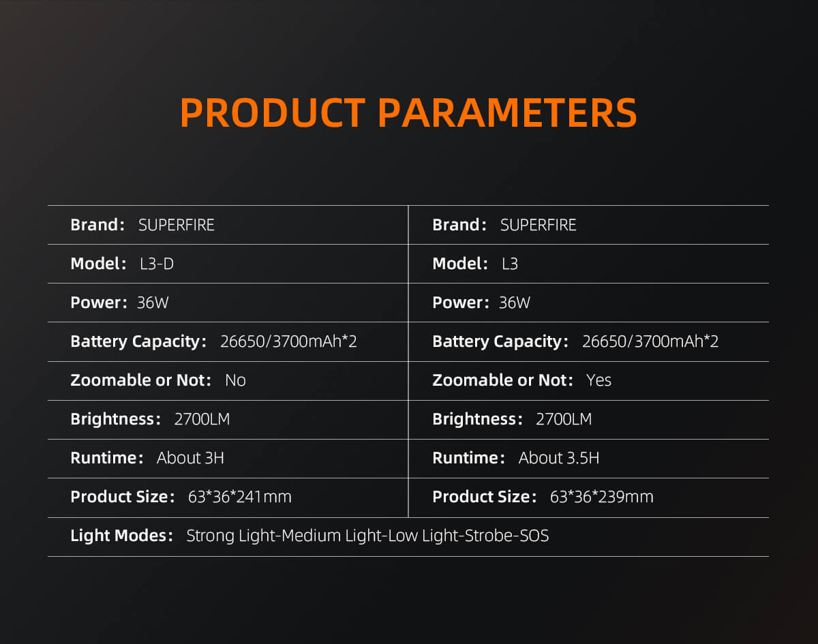818x644 pixels.
Task: Click right Battery Capacity label
Action: pyautogui.click(x=500, y=341)
